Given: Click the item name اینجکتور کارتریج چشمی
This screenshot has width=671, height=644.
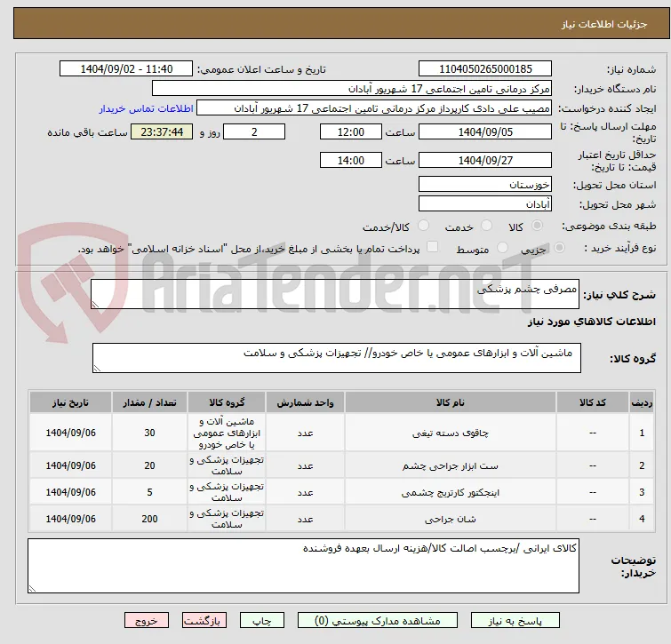Looking at the screenshot, I should (451, 493).
